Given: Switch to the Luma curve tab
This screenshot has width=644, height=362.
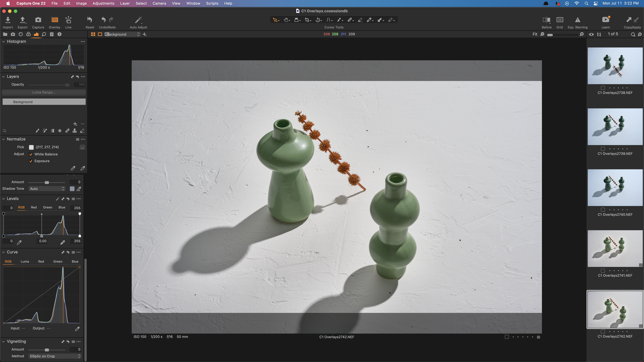Looking at the screenshot, I should 25,262.
